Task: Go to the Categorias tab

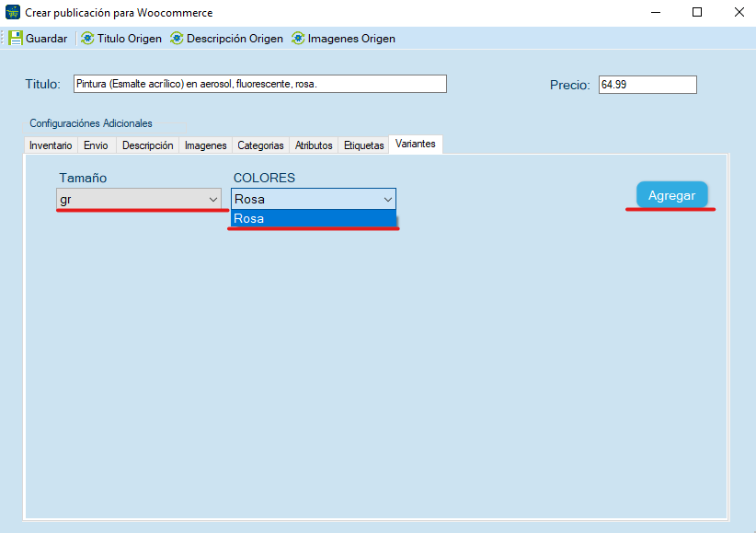Action: pos(260,145)
